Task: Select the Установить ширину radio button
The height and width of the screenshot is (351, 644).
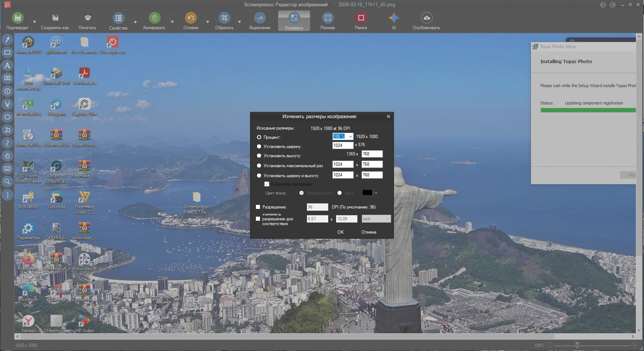Action: point(259,147)
